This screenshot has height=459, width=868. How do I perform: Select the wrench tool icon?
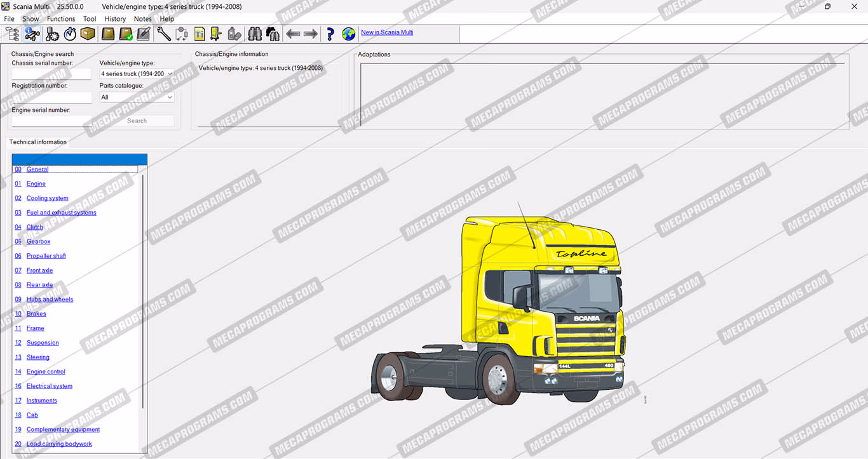pos(164,34)
